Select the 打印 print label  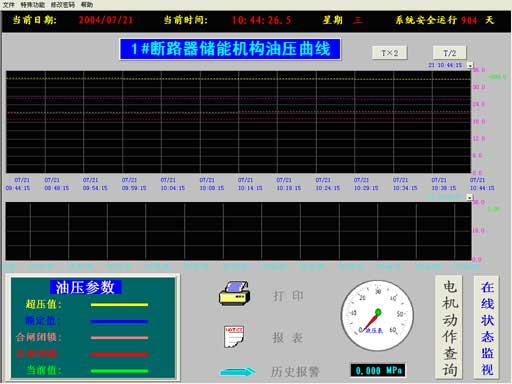coord(288,296)
